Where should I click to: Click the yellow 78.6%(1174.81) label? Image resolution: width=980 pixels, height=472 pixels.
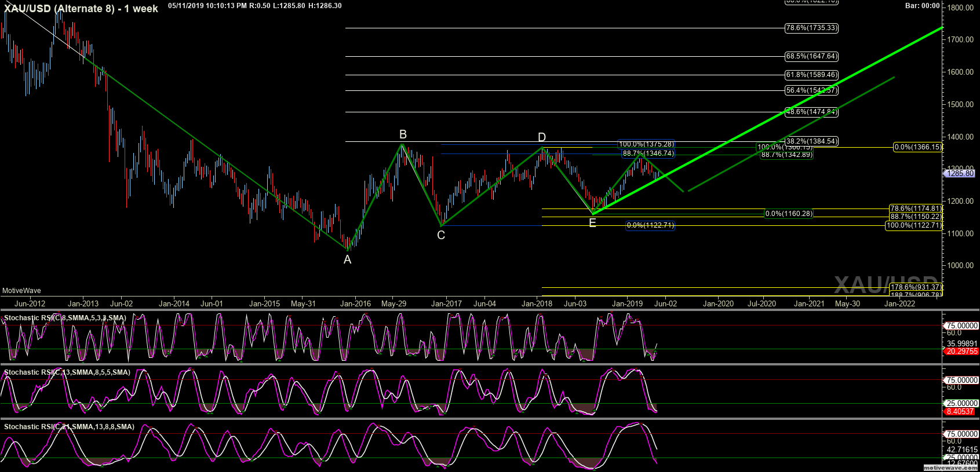tap(916, 208)
